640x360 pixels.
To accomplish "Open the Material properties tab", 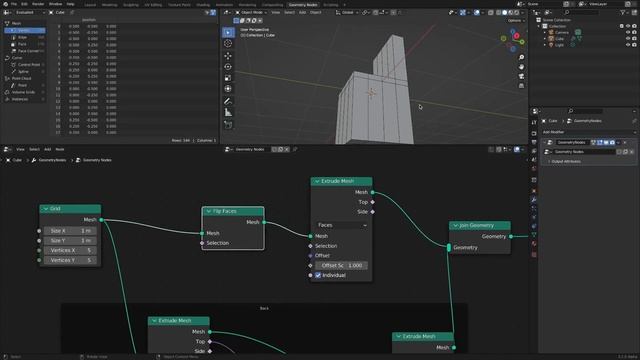I will coord(534,244).
